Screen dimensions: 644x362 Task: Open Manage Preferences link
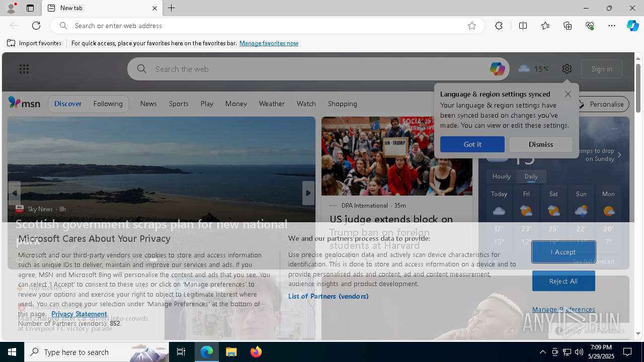[563, 310]
